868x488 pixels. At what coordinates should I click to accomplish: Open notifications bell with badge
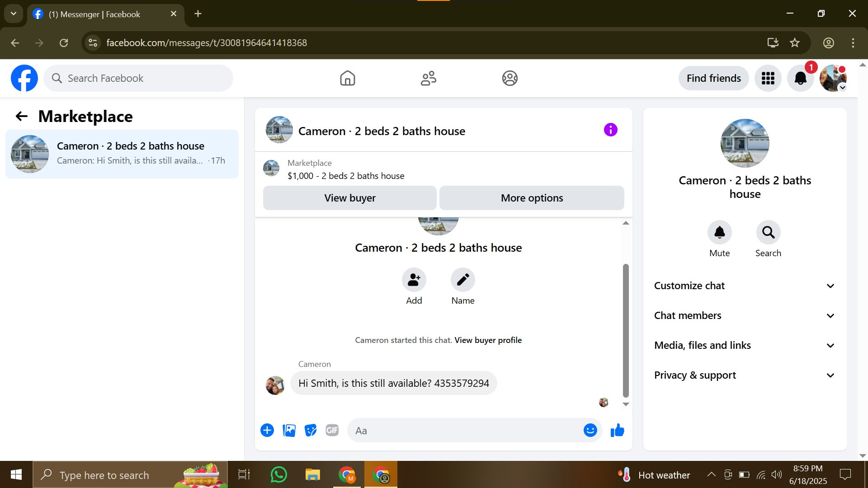(801, 78)
